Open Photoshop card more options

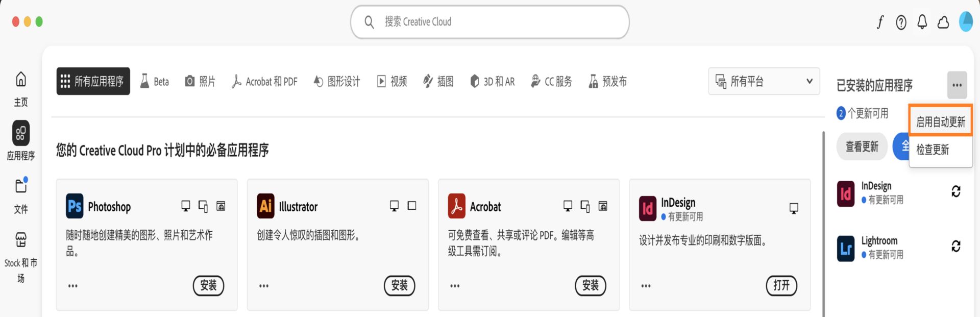[x=73, y=286]
